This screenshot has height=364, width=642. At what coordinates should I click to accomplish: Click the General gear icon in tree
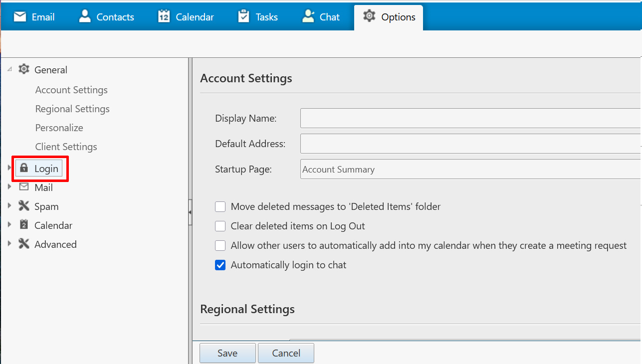(24, 69)
